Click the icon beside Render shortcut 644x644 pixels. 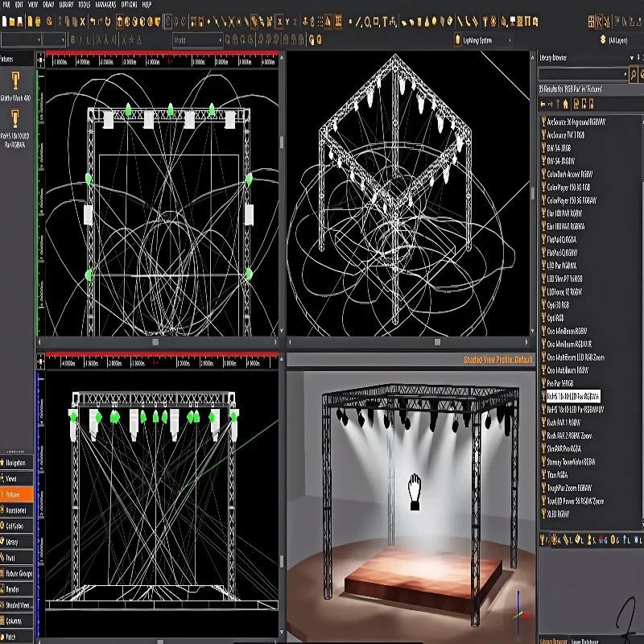click(x=2, y=589)
